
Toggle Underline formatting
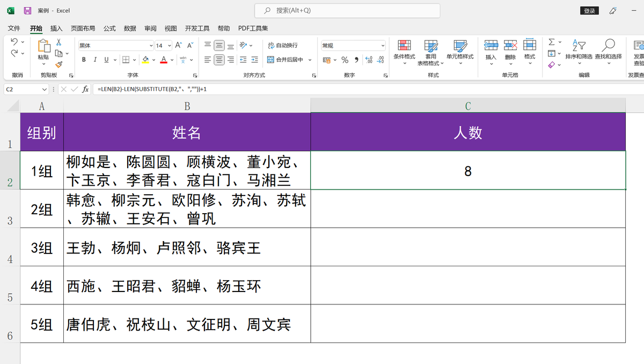click(106, 60)
